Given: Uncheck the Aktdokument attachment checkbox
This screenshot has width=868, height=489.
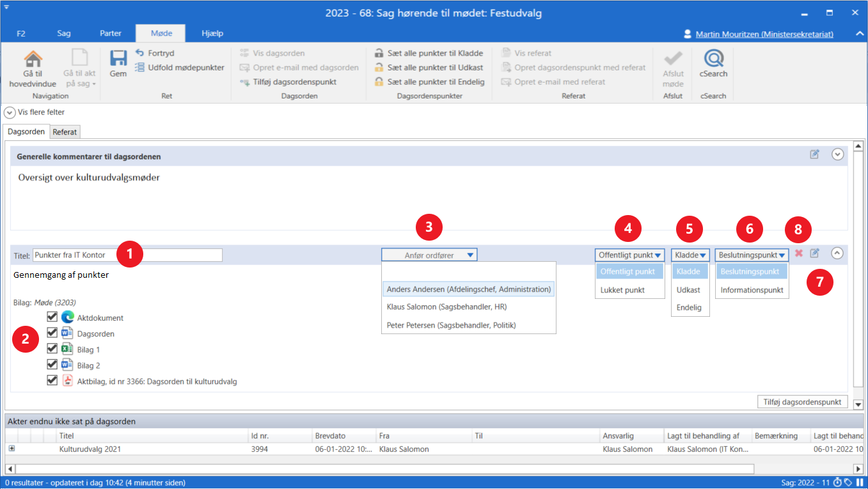Looking at the screenshot, I should pos(52,317).
